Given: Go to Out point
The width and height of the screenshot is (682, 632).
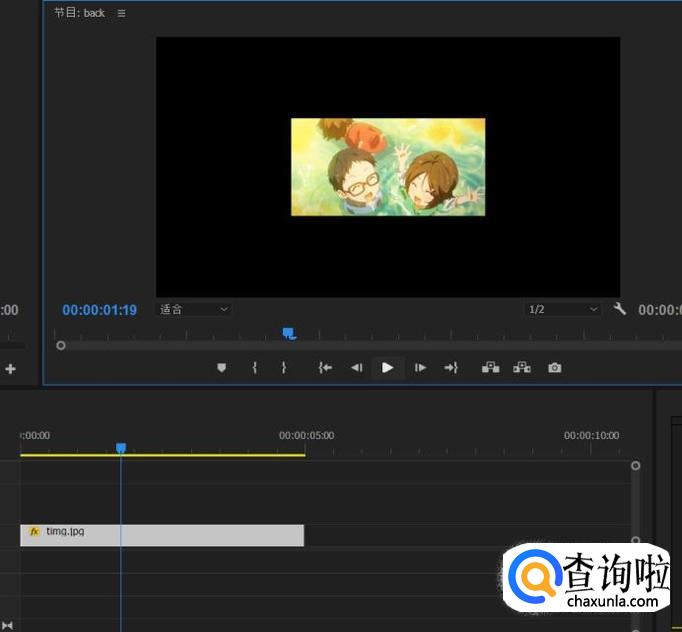Looking at the screenshot, I should pos(451,368).
